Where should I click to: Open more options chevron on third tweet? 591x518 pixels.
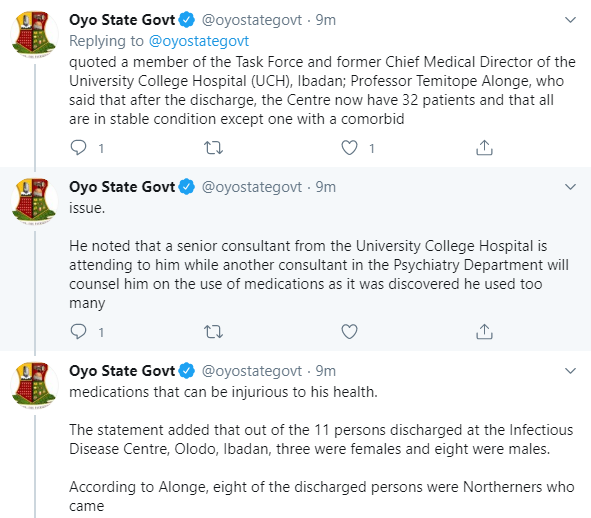tap(571, 371)
